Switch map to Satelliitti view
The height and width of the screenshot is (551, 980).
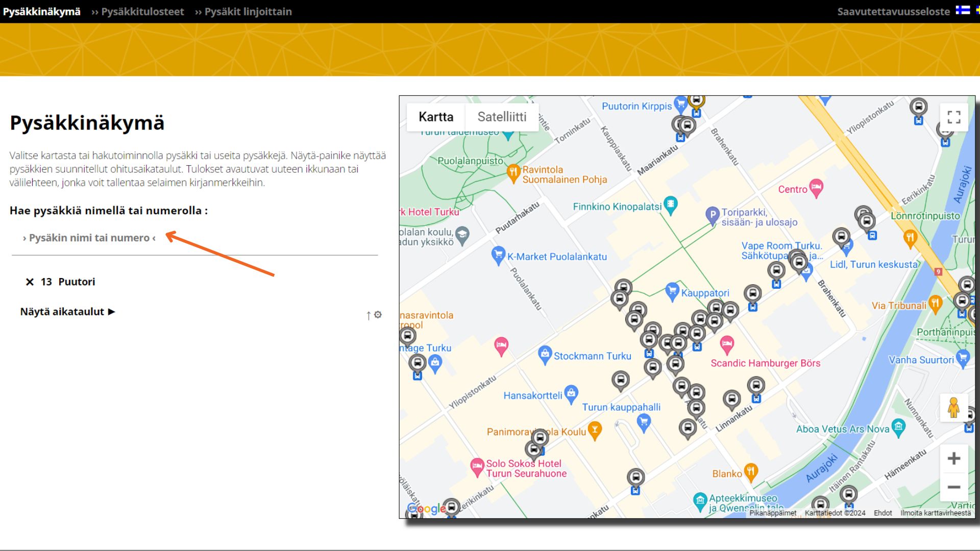point(502,117)
